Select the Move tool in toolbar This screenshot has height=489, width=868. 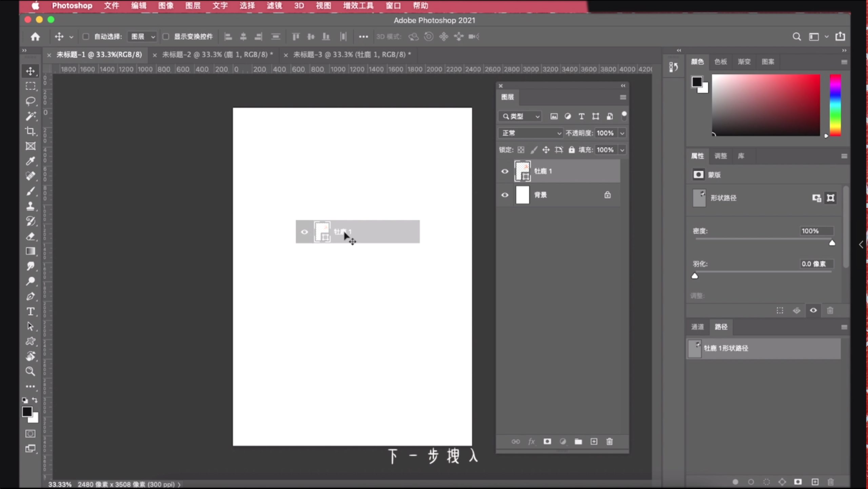pos(31,71)
